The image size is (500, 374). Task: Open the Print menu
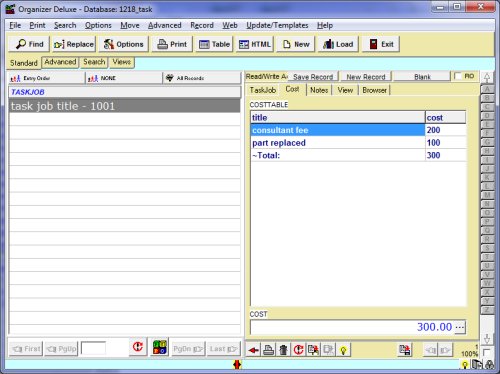(37, 25)
